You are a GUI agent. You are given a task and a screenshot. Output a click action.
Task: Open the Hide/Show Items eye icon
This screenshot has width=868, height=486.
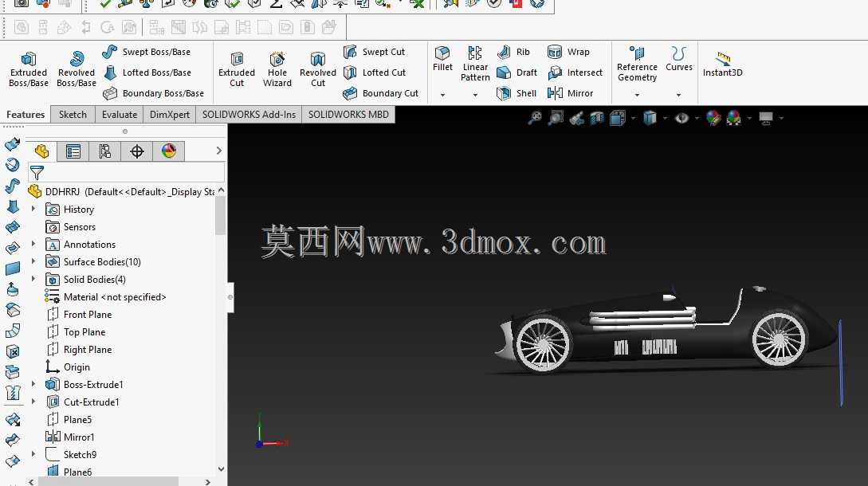(x=682, y=118)
